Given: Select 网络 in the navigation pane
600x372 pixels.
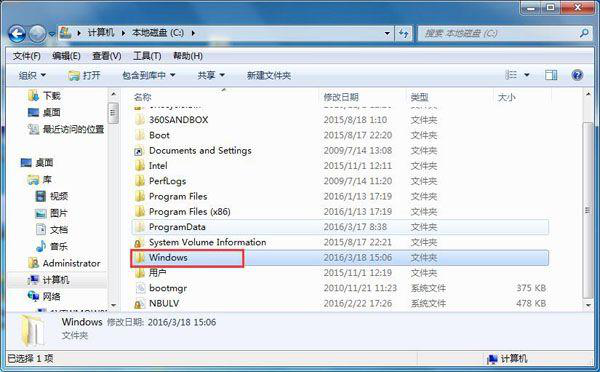Looking at the screenshot, I should (x=44, y=296).
